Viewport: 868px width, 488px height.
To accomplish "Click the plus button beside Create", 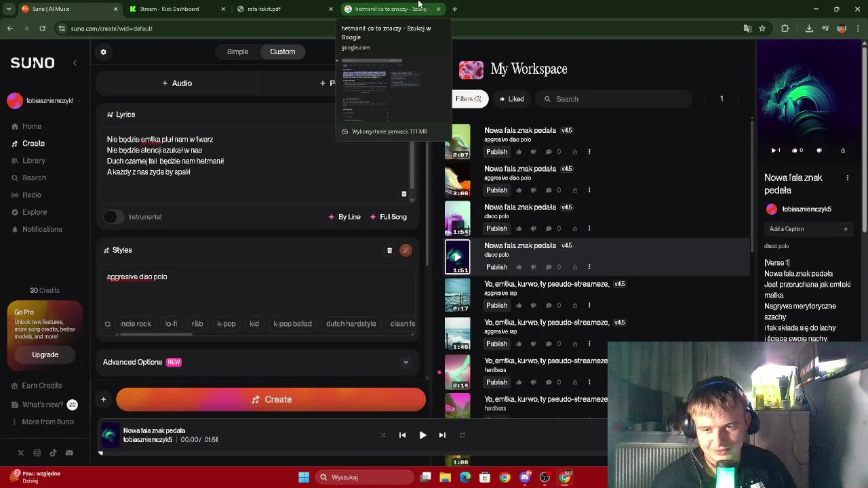I will 103,400.
